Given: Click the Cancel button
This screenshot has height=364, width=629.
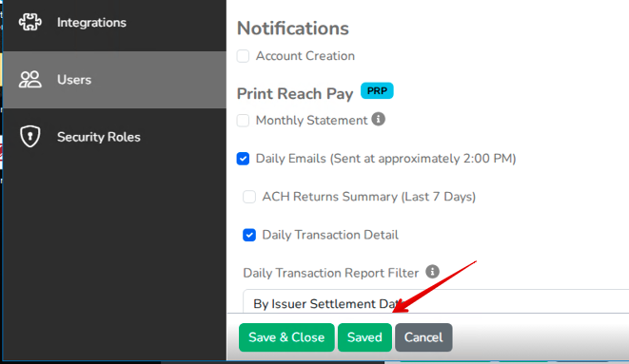Looking at the screenshot, I should 423,337.
